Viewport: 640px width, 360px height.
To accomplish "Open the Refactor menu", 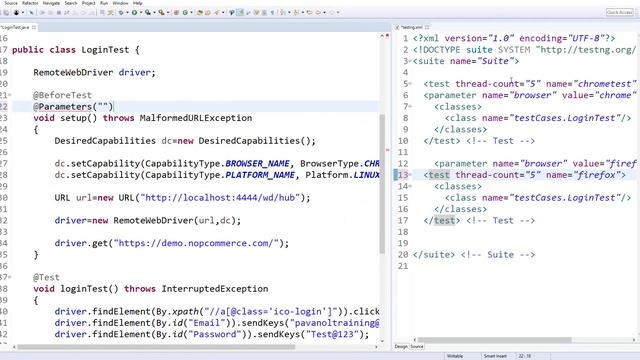I will (x=30, y=3).
